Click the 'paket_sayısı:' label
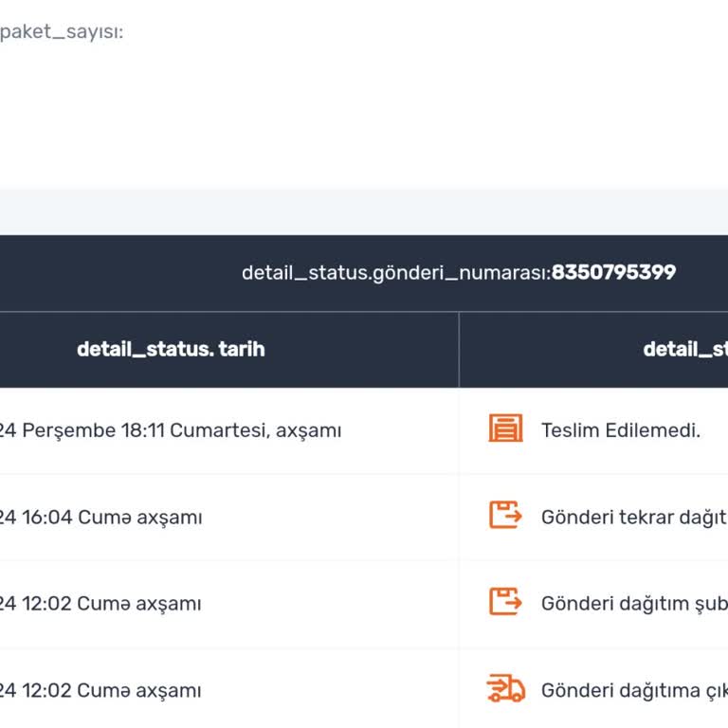The image size is (728, 728). tap(62, 32)
